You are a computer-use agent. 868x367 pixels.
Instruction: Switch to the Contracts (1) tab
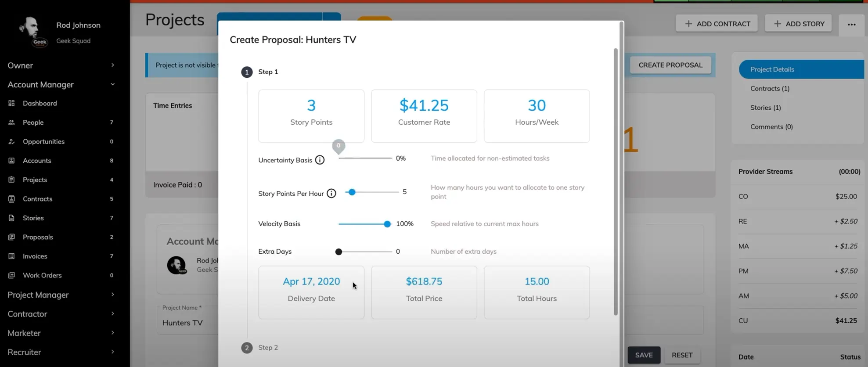point(770,88)
